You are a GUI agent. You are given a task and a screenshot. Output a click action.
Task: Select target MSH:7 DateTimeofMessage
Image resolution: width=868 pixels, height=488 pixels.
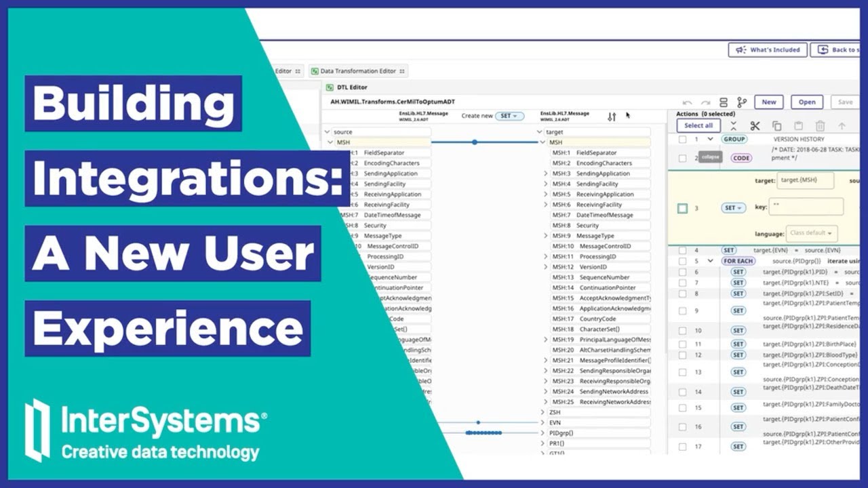tap(599, 215)
